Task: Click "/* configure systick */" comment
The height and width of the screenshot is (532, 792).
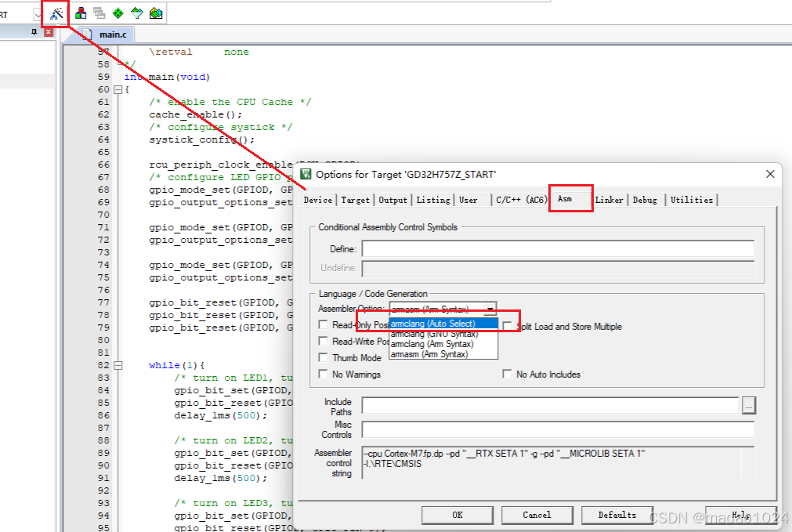Action: [x=220, y=127]
